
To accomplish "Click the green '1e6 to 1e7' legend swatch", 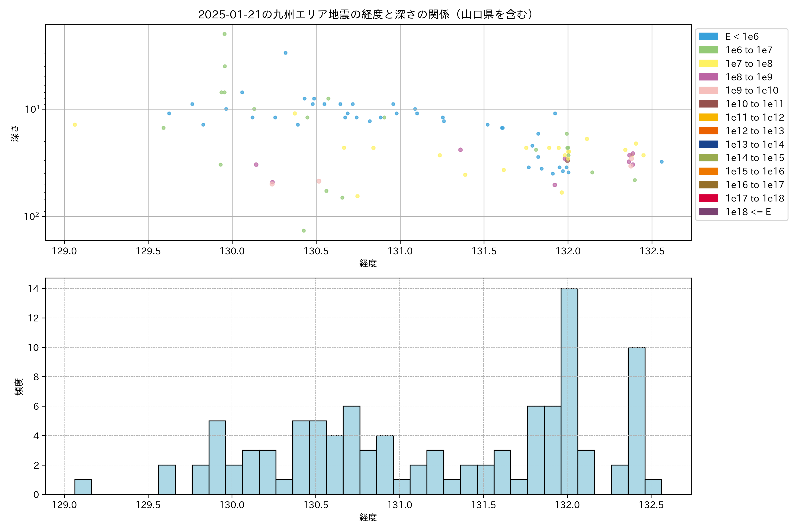I will pyautogui.click(x=708, y=50).
